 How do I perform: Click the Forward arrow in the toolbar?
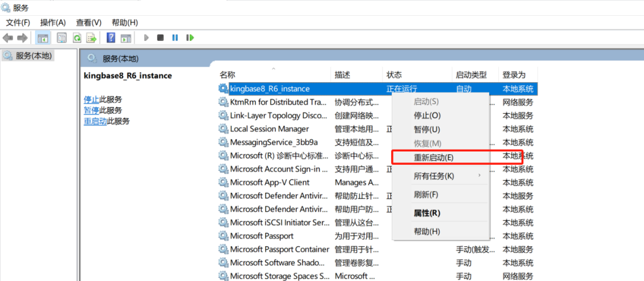[23, 38]
